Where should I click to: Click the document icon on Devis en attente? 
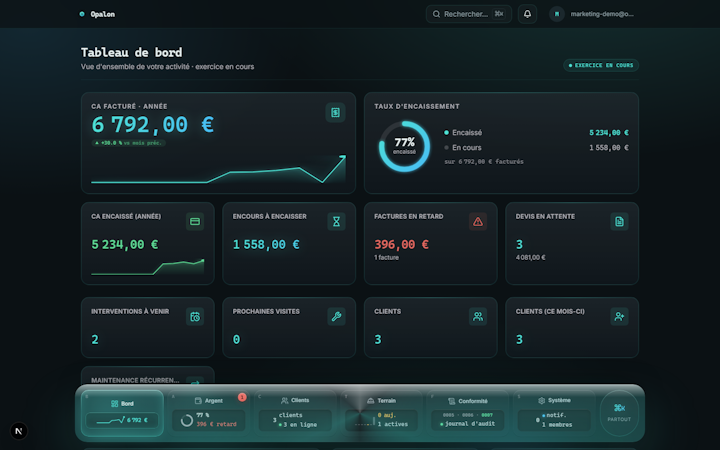coord(619,222)
